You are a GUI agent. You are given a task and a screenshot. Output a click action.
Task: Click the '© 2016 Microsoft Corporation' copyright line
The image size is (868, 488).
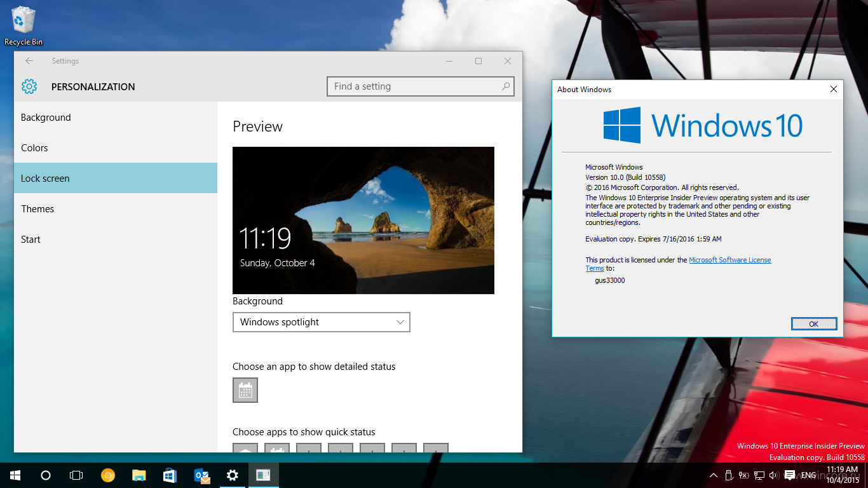[x=662, y=187]
